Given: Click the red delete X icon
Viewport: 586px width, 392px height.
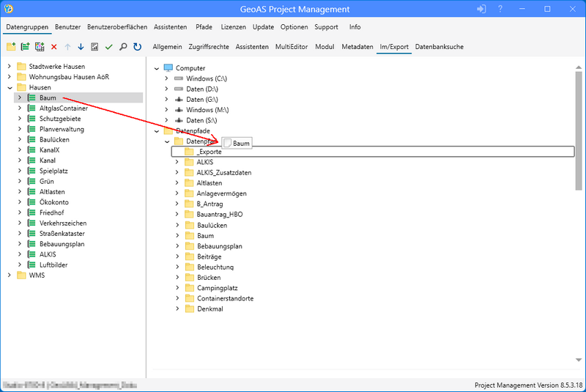Looking at the screenshot, I should click(x=53, y=47).
